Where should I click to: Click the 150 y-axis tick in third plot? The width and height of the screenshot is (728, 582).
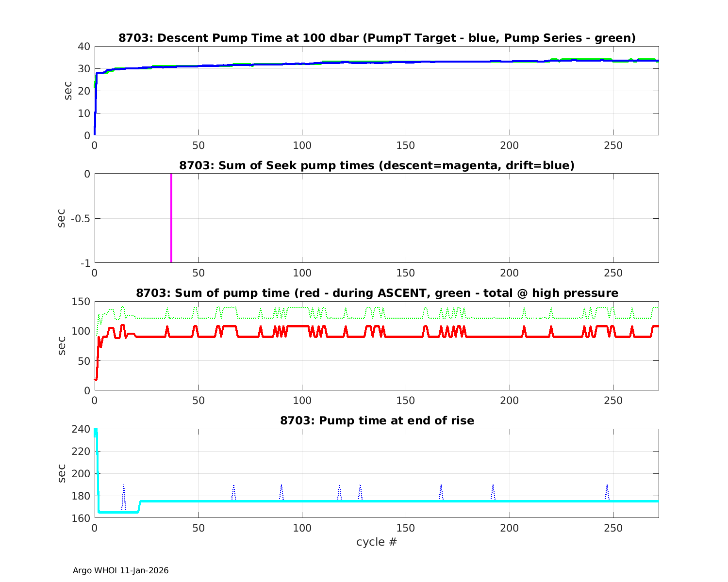pyautogui.click(x=82, y=302)
